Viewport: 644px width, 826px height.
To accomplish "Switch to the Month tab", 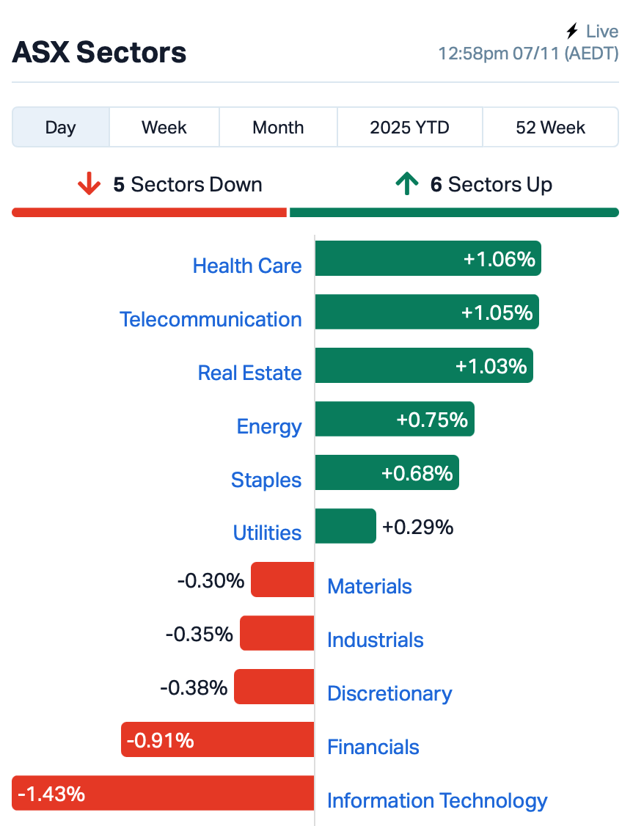I will [x=278, y=127].
